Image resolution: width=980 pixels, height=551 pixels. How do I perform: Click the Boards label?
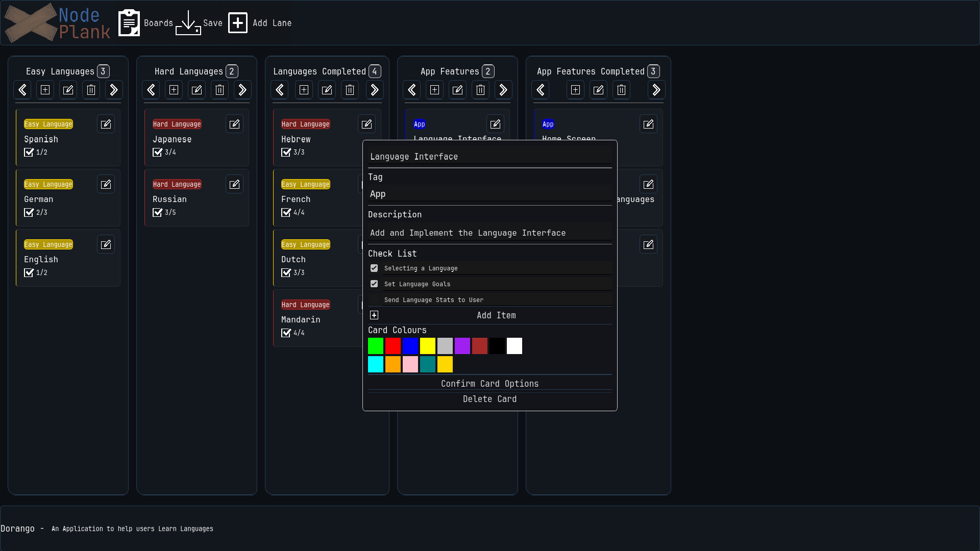(159, 23)
